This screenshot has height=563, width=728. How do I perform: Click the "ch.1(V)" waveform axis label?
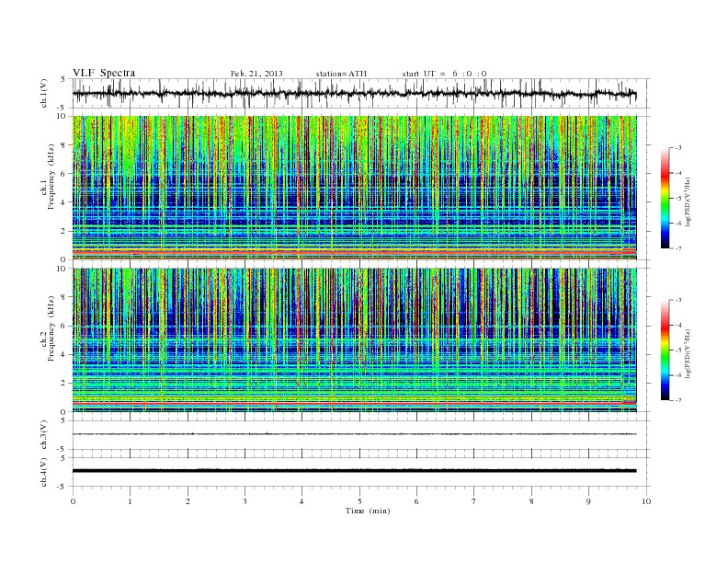44,94
